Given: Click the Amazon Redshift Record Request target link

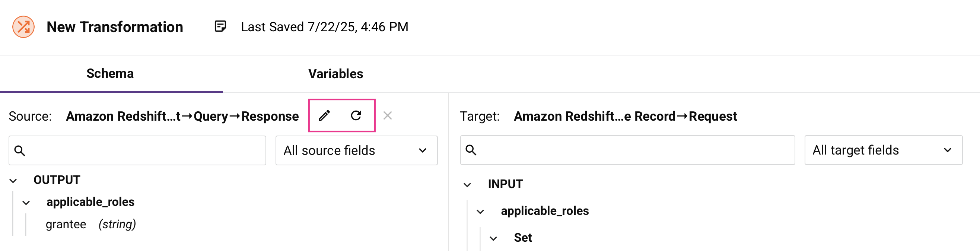Looking at the screenshot, I should [x=625, y=116].
